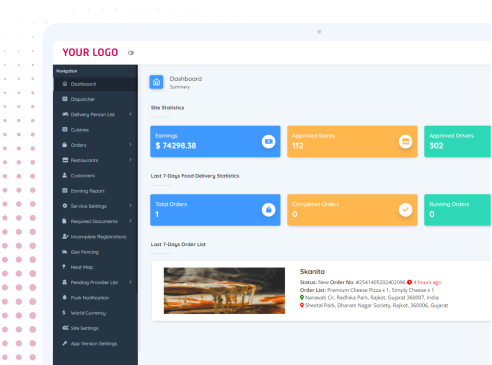Click the Service Settings gear icon

tap(65, 206)
